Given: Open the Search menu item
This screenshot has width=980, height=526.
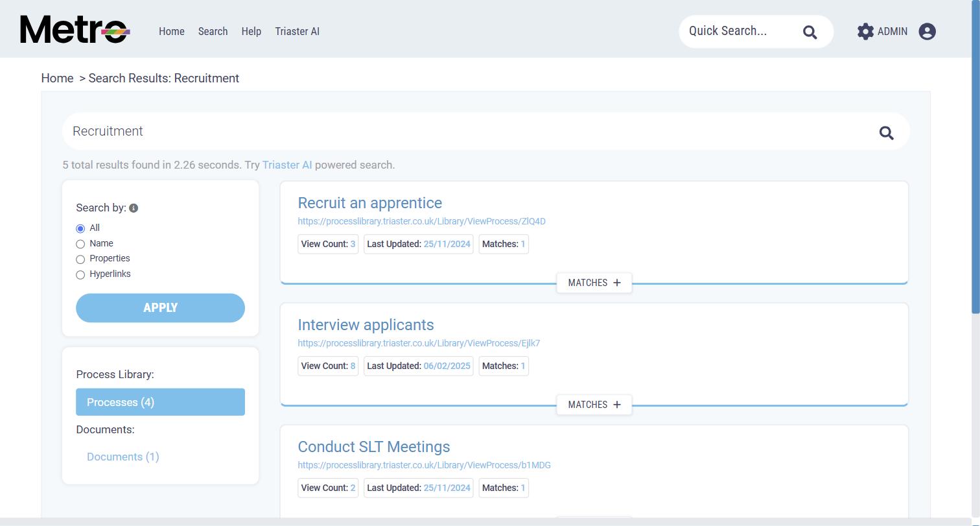Looking at the screenshot, I should point(213,31).
